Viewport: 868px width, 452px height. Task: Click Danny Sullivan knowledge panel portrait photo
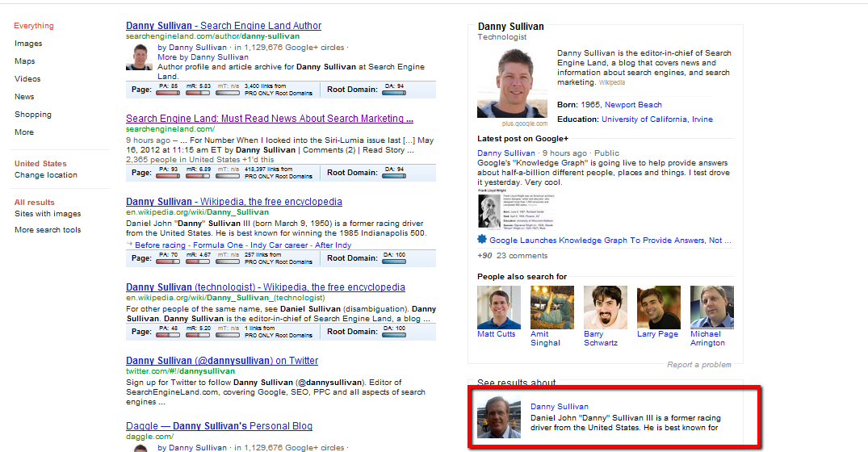coord(513,83)
